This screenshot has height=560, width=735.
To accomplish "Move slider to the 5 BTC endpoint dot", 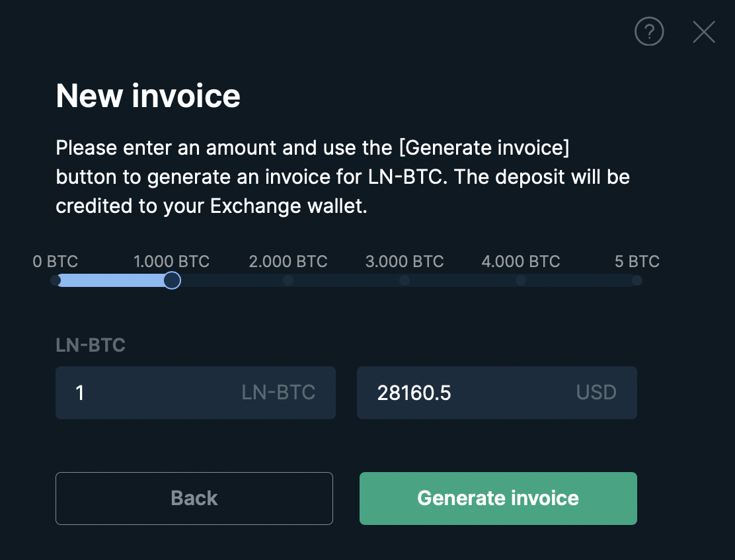I will (637, 280).
